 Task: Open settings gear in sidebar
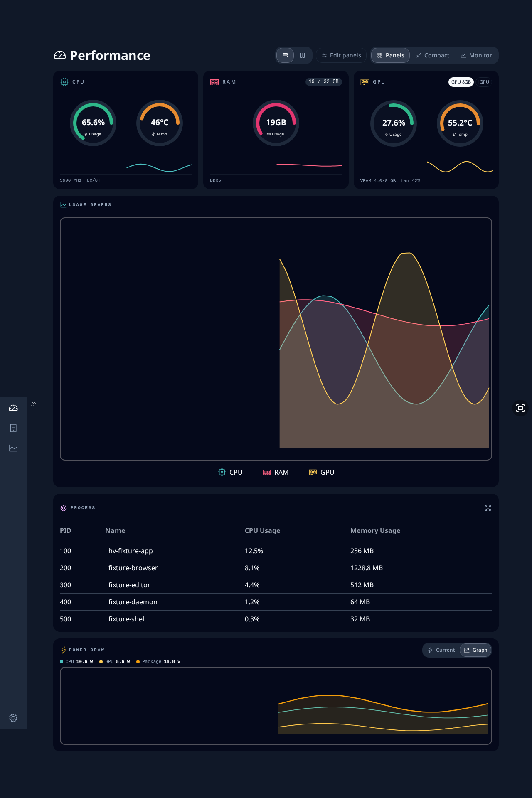(x=13, y=718)
